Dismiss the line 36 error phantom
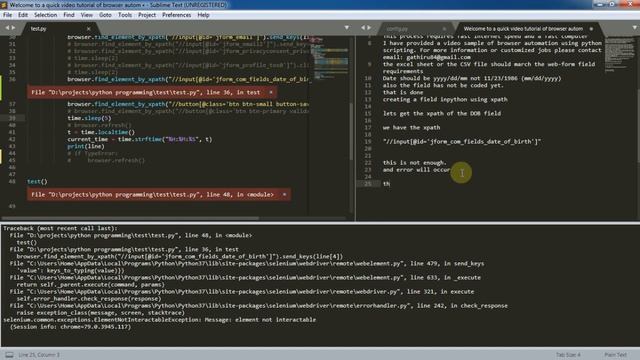 coord(271,92)
